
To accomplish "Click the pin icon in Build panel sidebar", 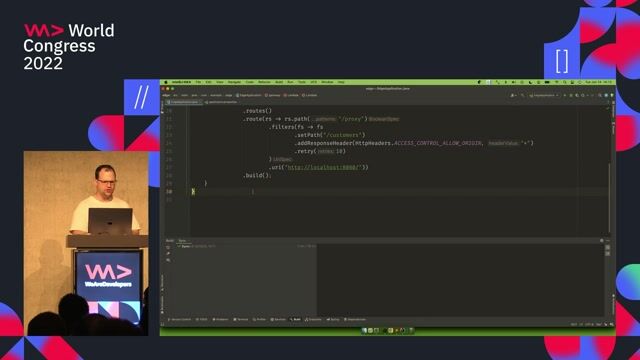I will (x=168, y=253).
